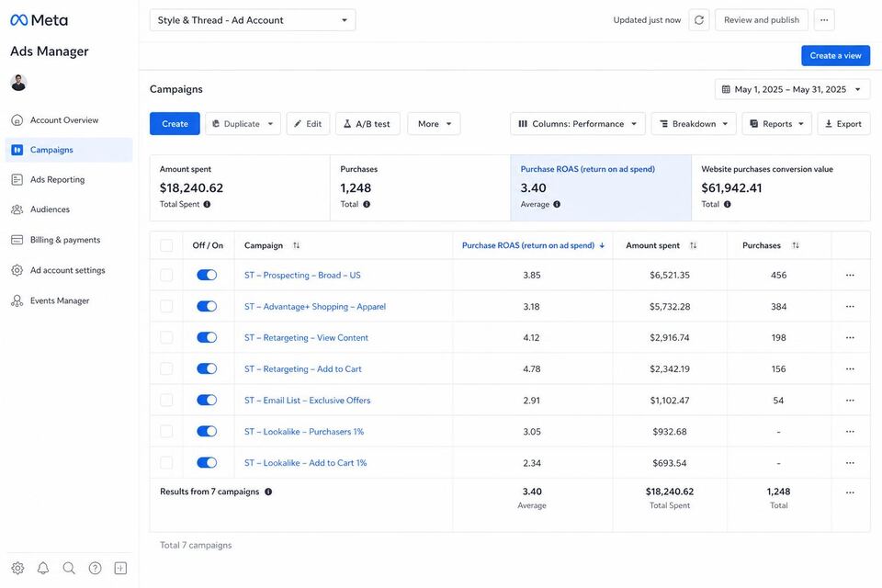Open row options for Lookalike Purchasers 1%

(850, 431)
